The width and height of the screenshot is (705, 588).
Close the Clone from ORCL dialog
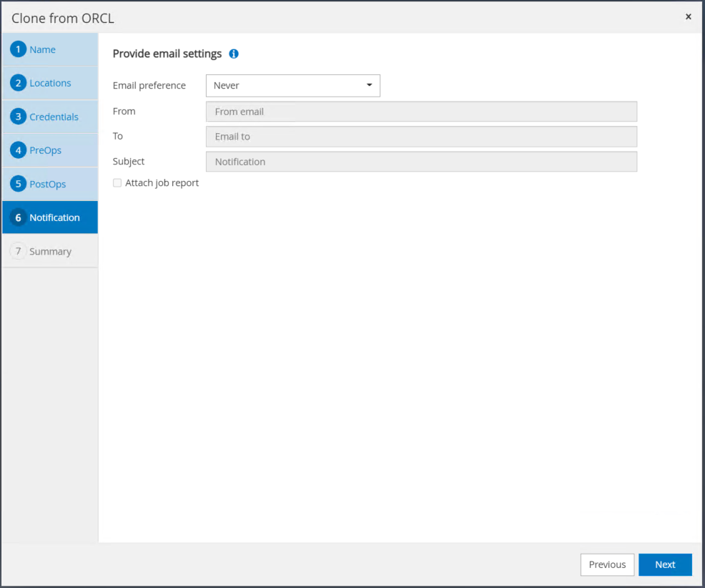pyautogui.click(x=688, y=16)
